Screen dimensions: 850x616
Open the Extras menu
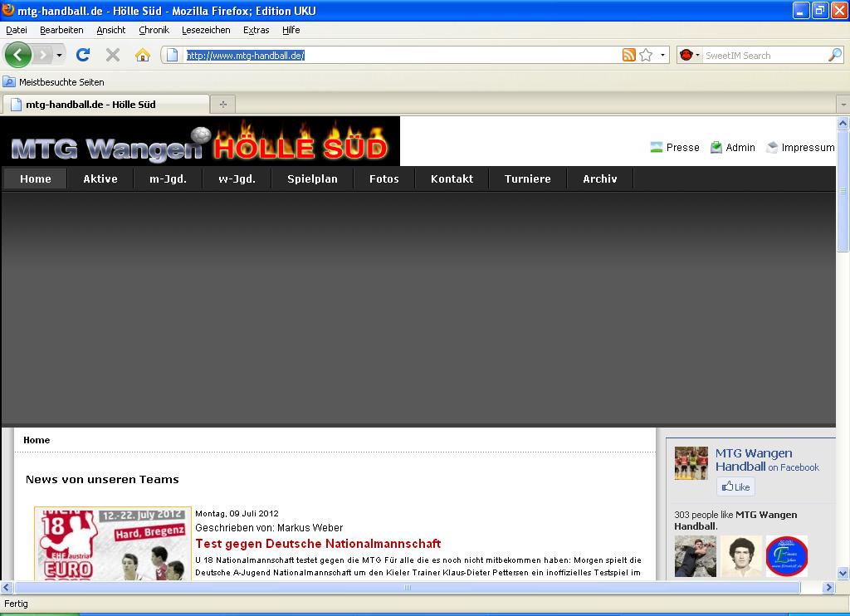tap(256, 30)
